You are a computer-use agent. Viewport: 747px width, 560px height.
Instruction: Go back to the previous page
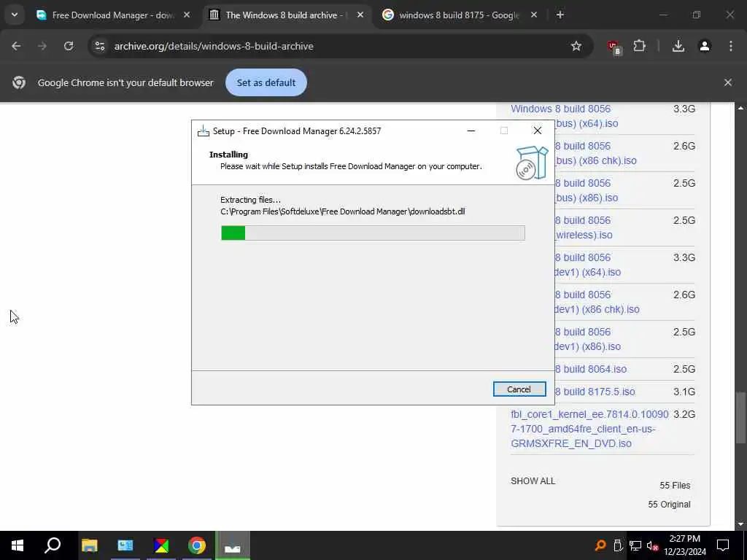click(x=16, y=46)
